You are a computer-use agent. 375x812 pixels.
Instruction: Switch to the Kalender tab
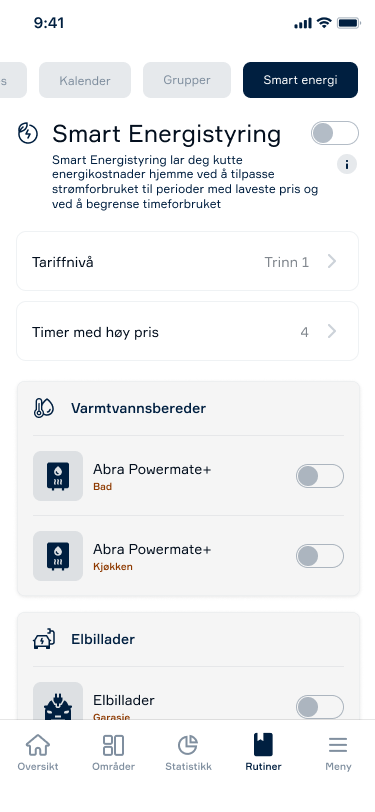(85, 80)
